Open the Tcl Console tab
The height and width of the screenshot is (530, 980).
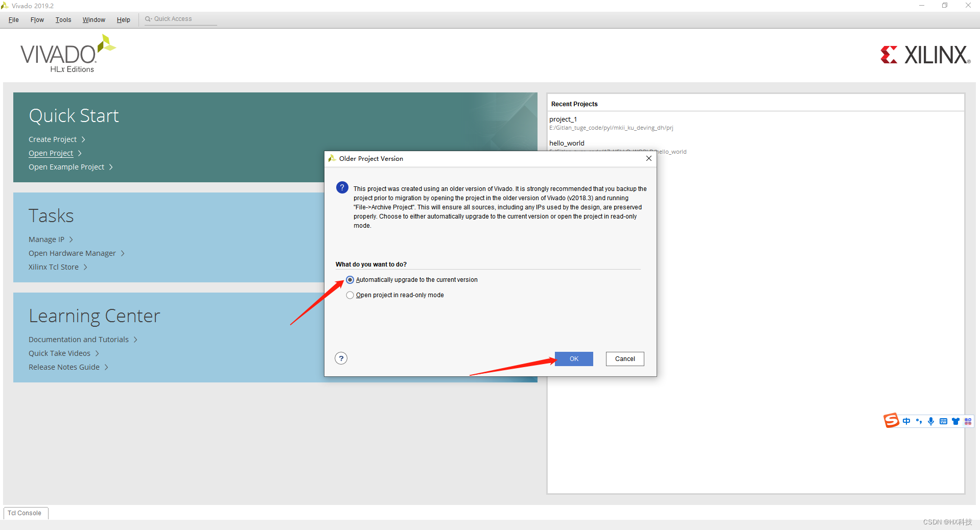tap(25, 513)
